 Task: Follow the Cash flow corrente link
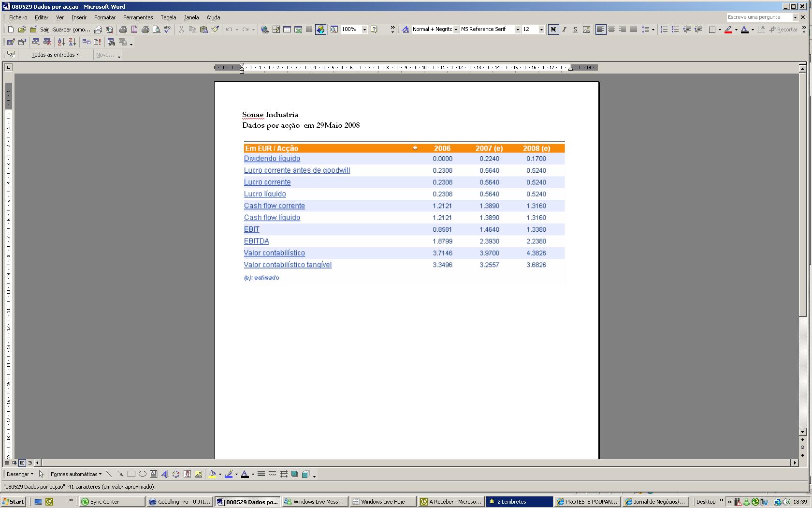coord(274,206)
